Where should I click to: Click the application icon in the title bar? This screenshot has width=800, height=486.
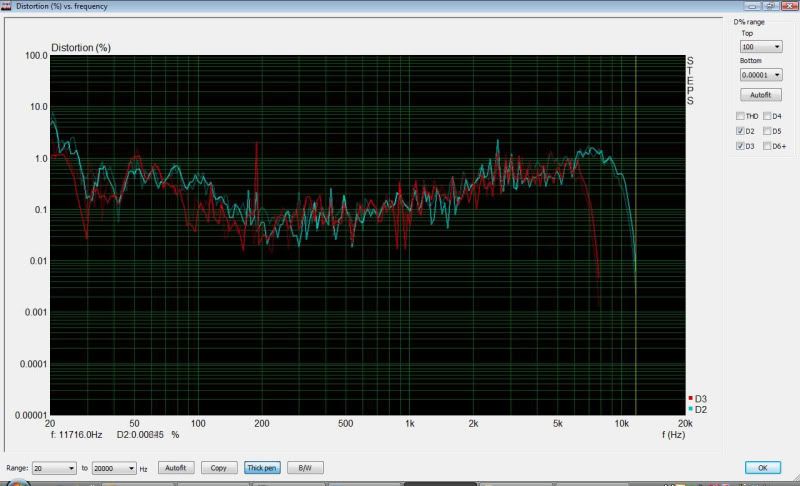coord(7,6)
